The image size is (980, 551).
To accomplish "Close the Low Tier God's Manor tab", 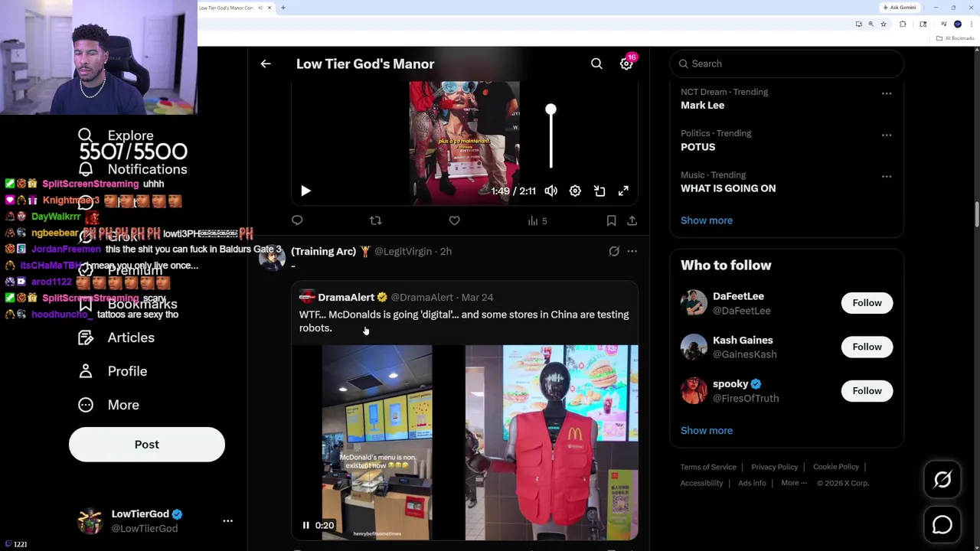I will pos(269,8).
